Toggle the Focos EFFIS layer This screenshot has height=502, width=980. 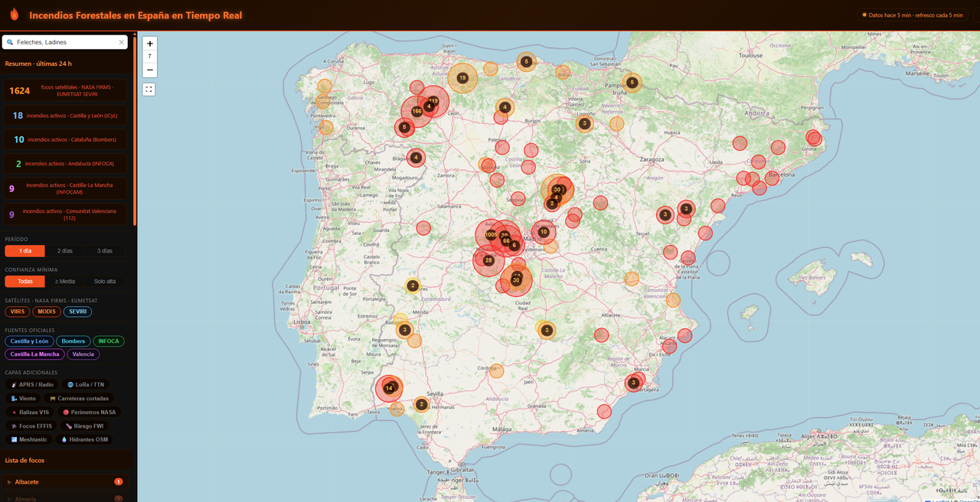[x=31, y=426]
